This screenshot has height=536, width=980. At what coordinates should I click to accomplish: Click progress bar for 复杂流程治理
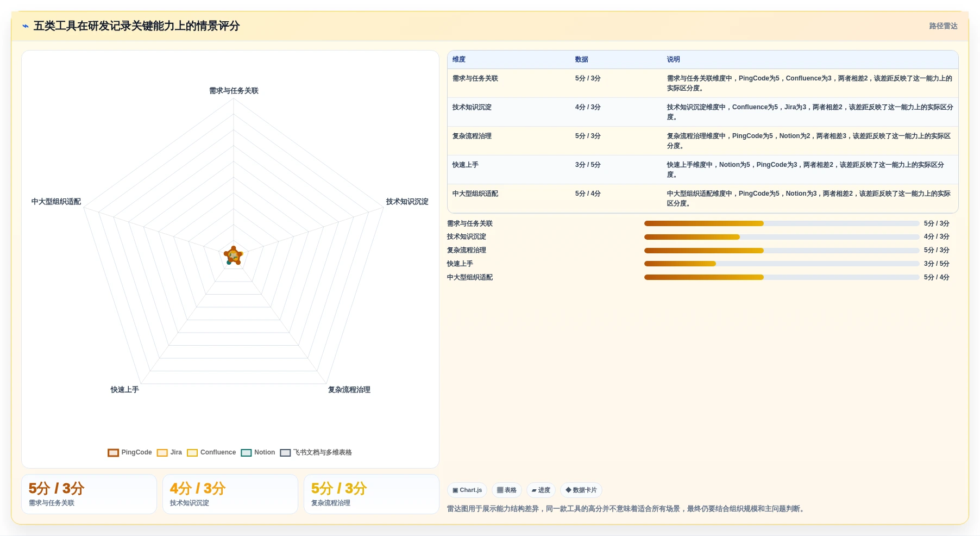[x=782, y=251]
